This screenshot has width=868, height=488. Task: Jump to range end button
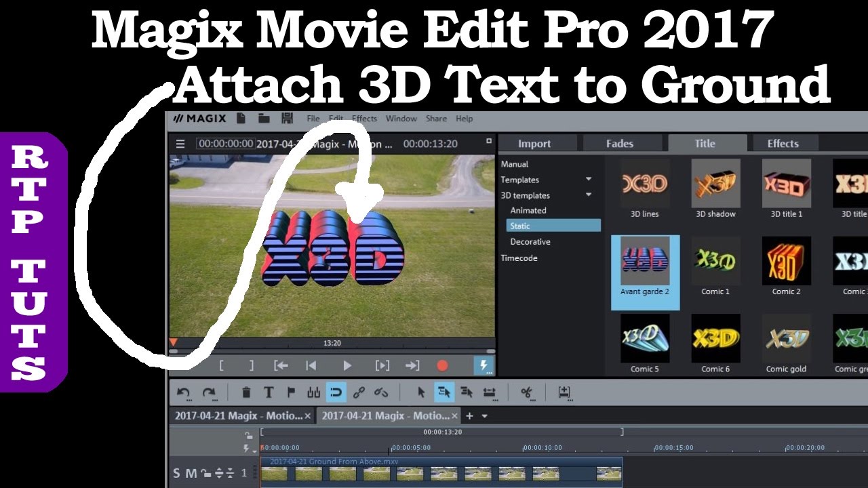[412, 365]
